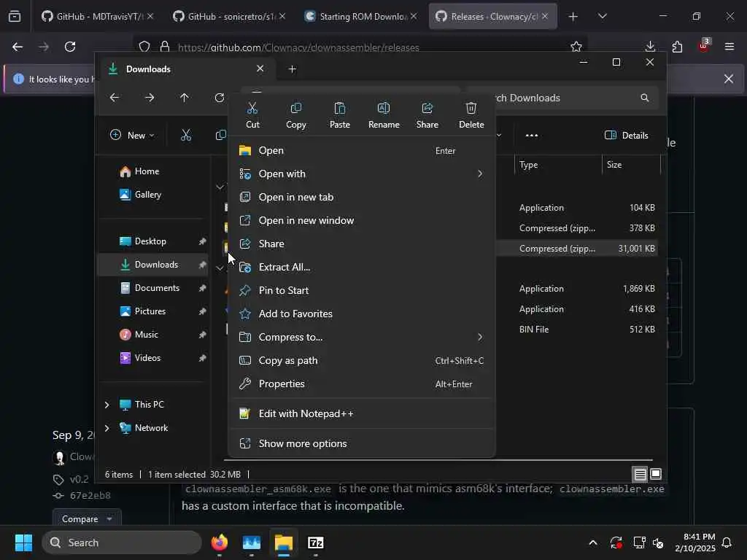Expand the Open with submenu
The height and width of the screenshot is (560, 747).
362,174
